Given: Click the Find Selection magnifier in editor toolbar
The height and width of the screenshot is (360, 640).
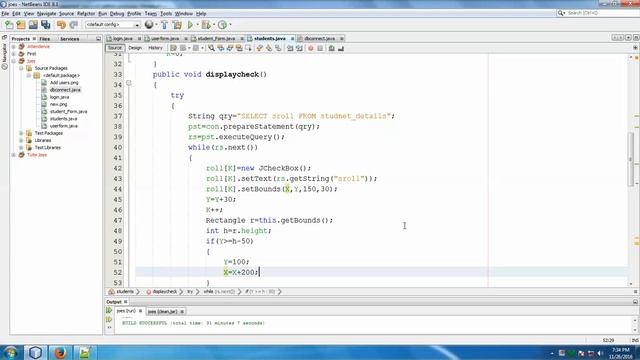Looking at the screenshot, I should tap(211, 48).
